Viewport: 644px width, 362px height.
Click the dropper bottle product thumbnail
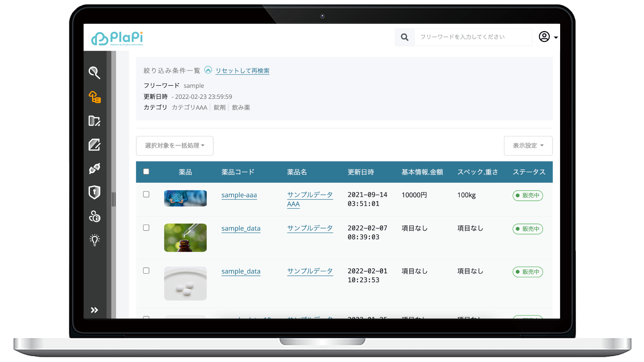pos(185,238)
